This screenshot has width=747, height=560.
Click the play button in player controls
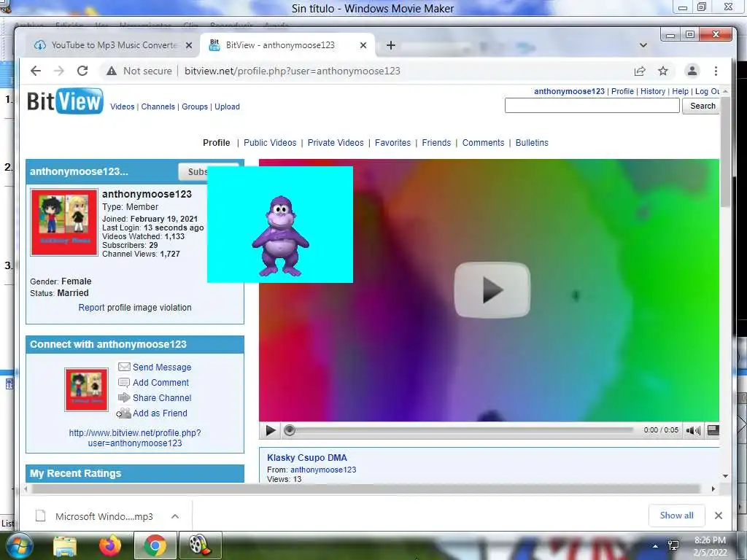pos(270,430)
